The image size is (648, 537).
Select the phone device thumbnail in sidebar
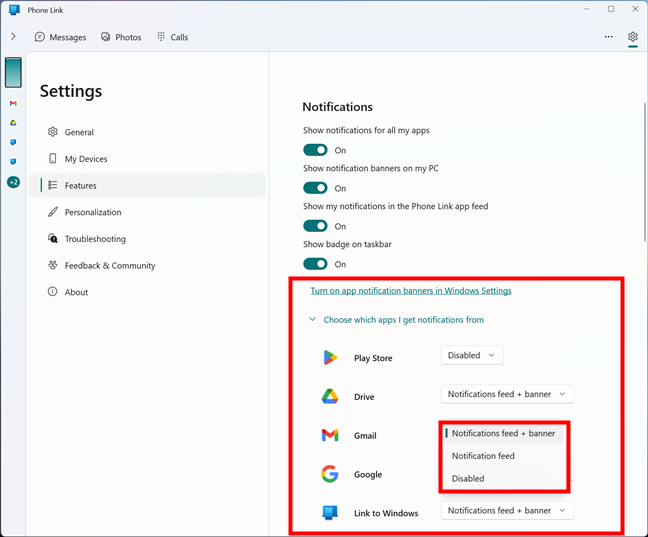pyautogui.click(x=13, y=73)
